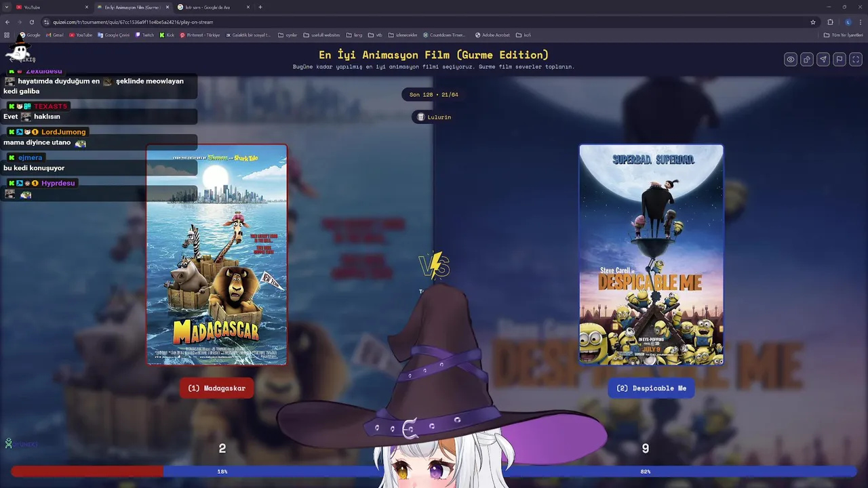Select the Despicable Me movie poster
The image size is (868, 488).
651,254
